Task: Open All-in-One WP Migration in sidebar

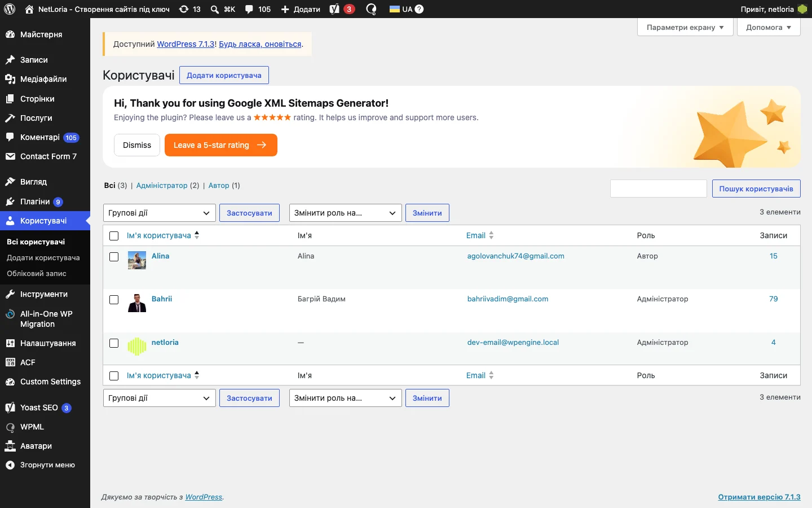Action: 45,319
